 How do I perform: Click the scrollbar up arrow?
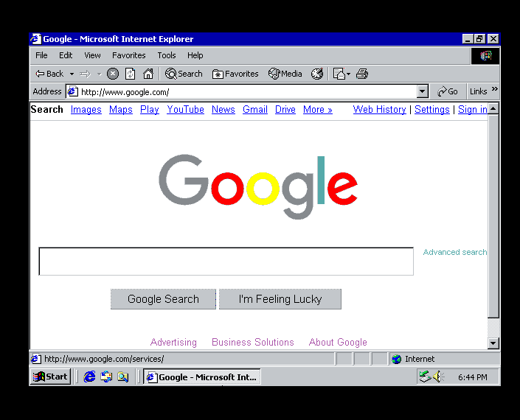[x=493, y=108]
